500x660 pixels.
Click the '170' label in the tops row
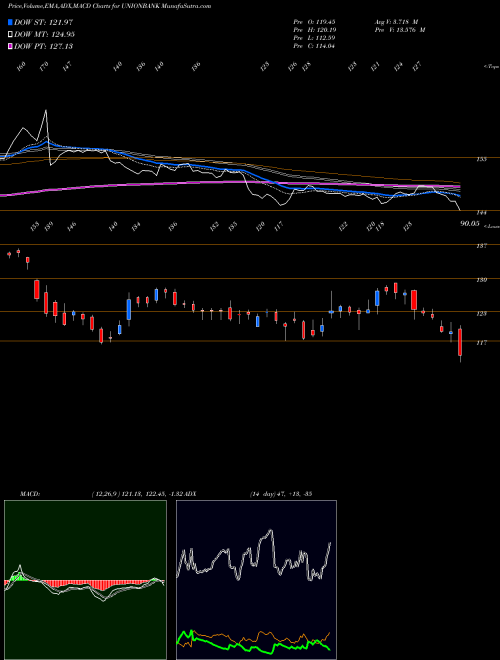(44, 66)
